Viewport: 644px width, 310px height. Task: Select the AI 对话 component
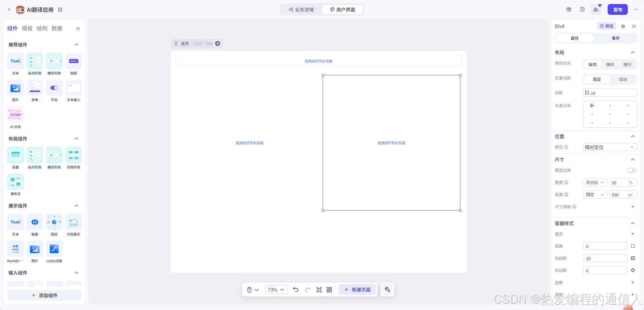15,118
